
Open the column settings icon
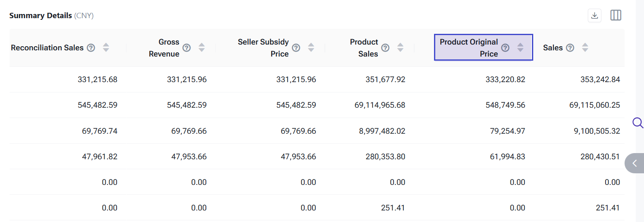[616, 16]
